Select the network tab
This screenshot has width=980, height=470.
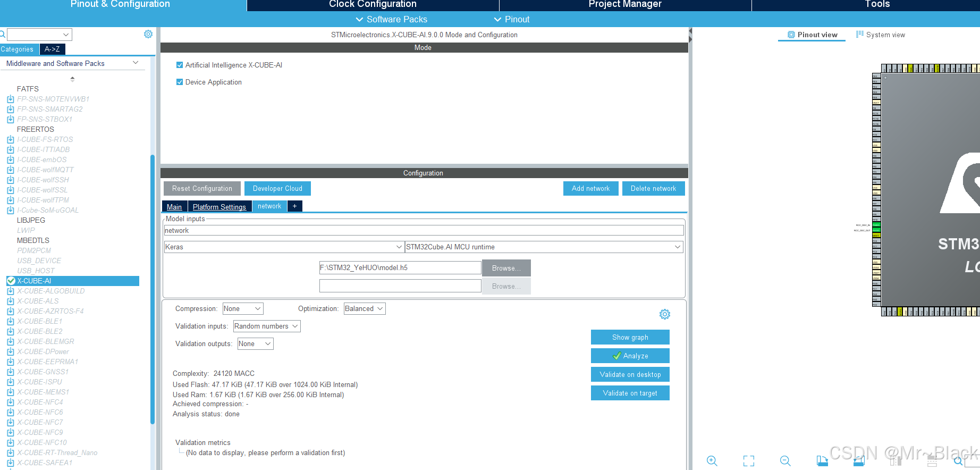tap(269, 206)
